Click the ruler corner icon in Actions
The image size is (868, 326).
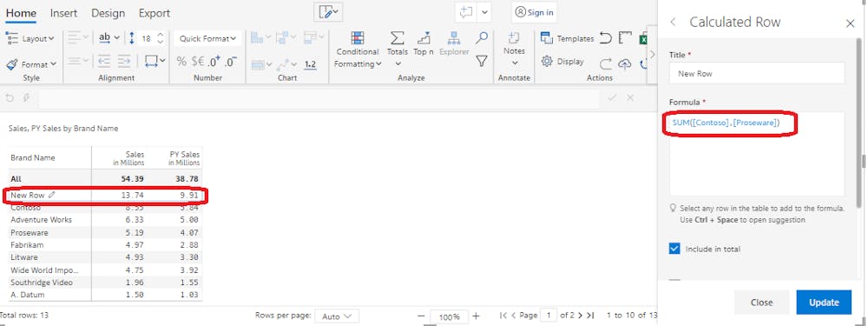tap(625, 38)
